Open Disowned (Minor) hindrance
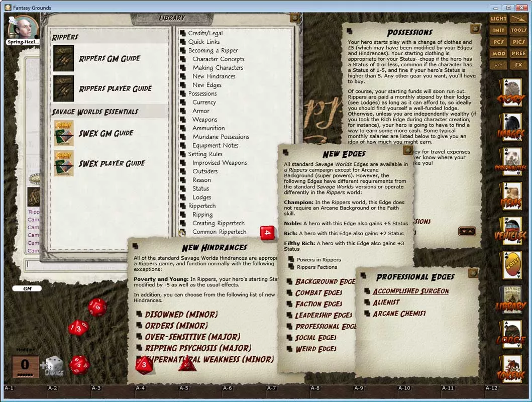This screenshot has width=532, height=402. (x=181, y=315)
